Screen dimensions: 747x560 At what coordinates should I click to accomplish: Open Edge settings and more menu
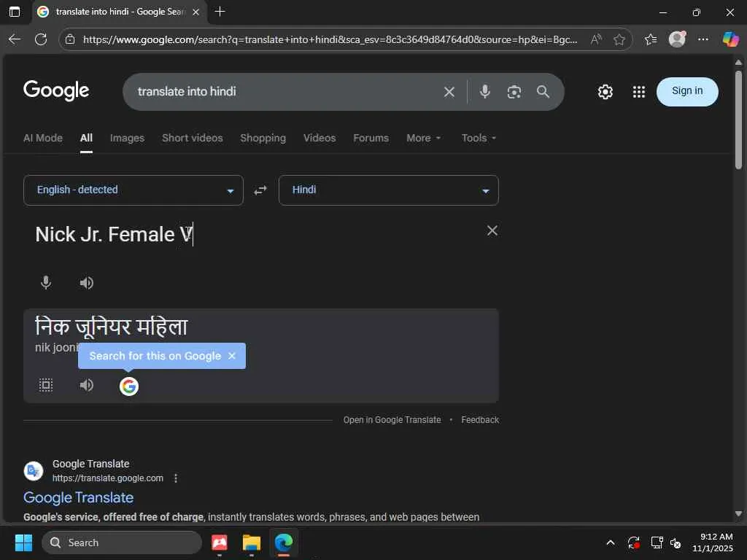click(x=703, y=39)
